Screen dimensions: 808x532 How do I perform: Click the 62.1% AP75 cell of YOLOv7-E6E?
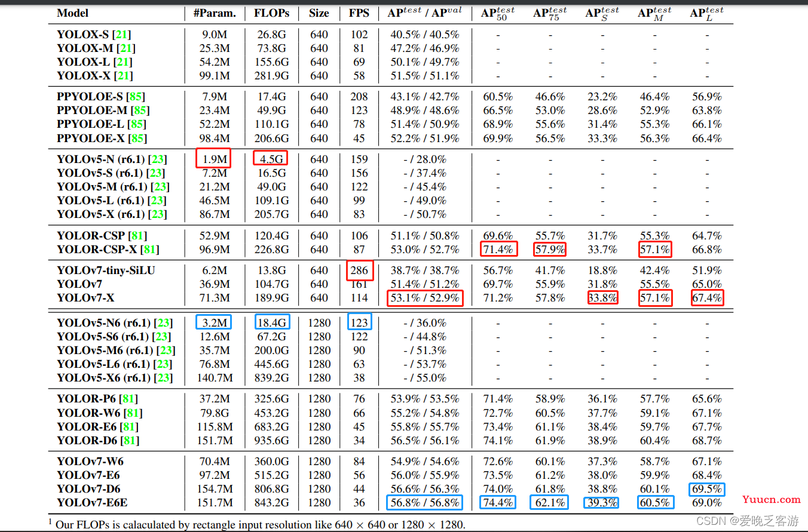point(550,502)
